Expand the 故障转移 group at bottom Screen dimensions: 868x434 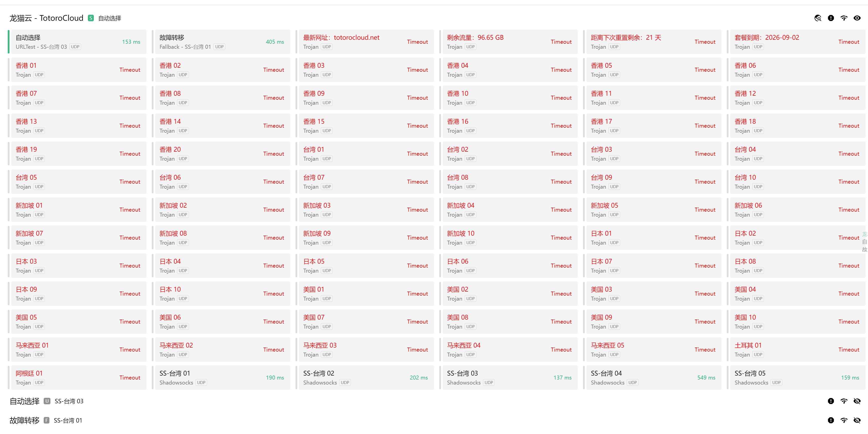24,420
